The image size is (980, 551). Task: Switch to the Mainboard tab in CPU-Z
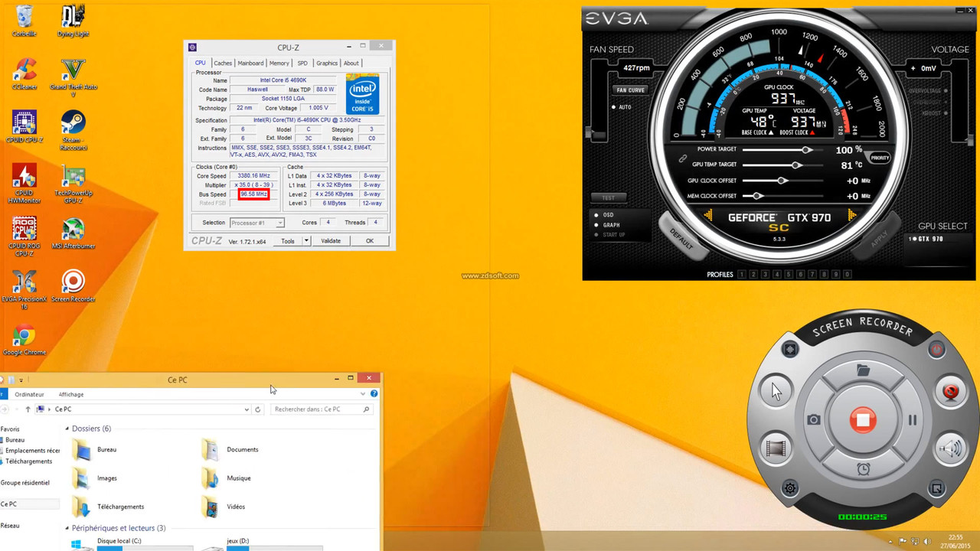250,63
